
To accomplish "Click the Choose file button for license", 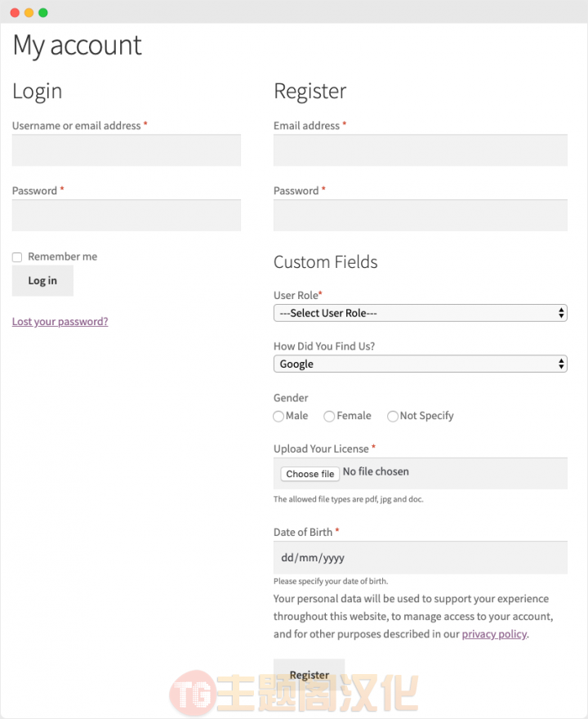I will pyautogui.click(x=310, y=474).
